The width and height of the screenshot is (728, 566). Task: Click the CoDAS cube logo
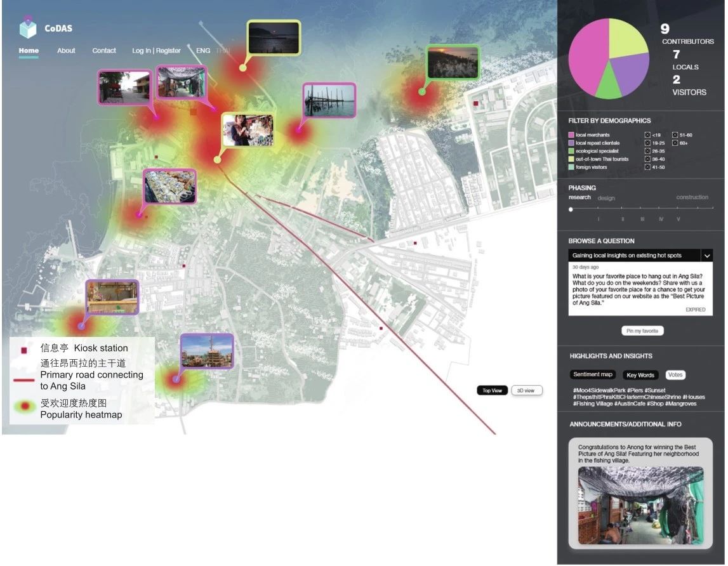click(x=28, y=29)
